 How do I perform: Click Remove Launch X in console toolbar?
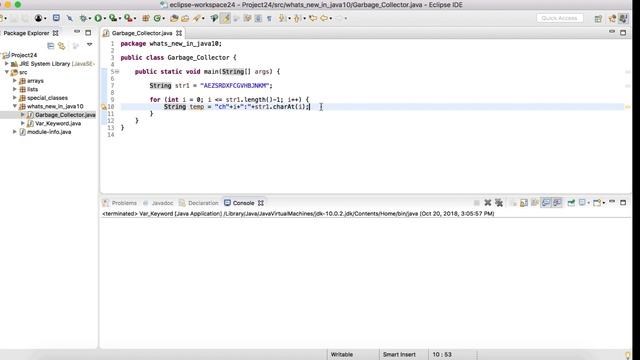pyautogui.click(x=488, y=203)
